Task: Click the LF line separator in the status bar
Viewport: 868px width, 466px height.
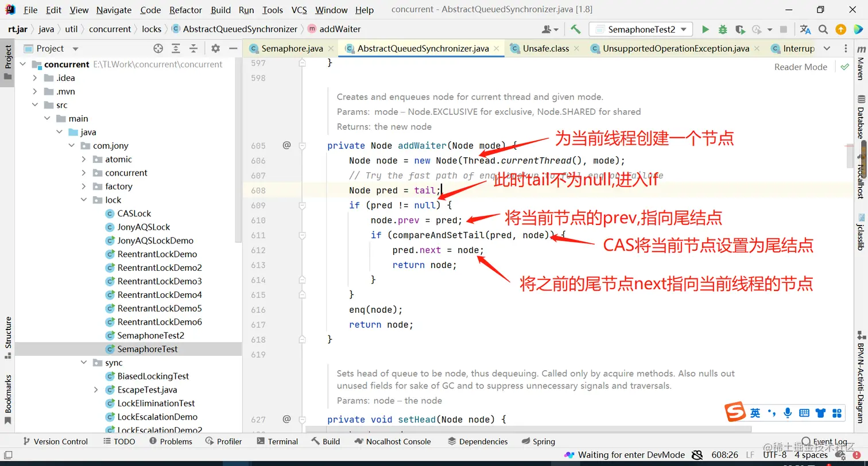Action: (x=750, y=455)
